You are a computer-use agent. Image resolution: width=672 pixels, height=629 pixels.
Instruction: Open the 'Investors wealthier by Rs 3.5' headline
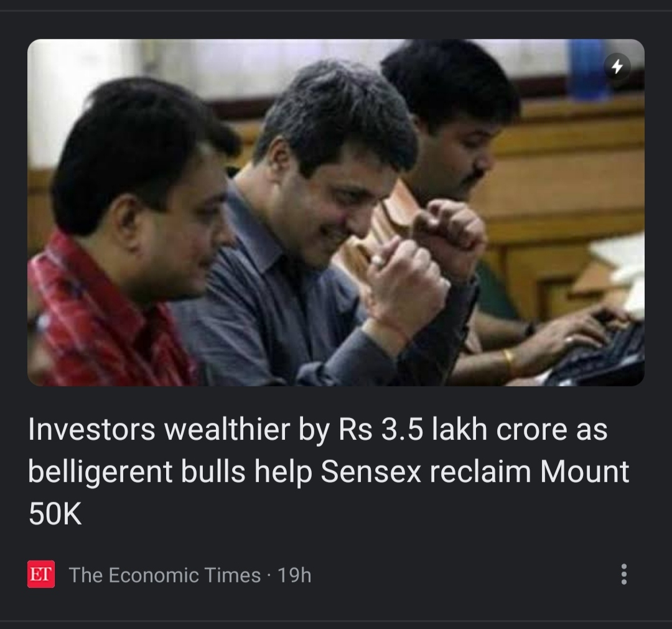coord(329,472)
